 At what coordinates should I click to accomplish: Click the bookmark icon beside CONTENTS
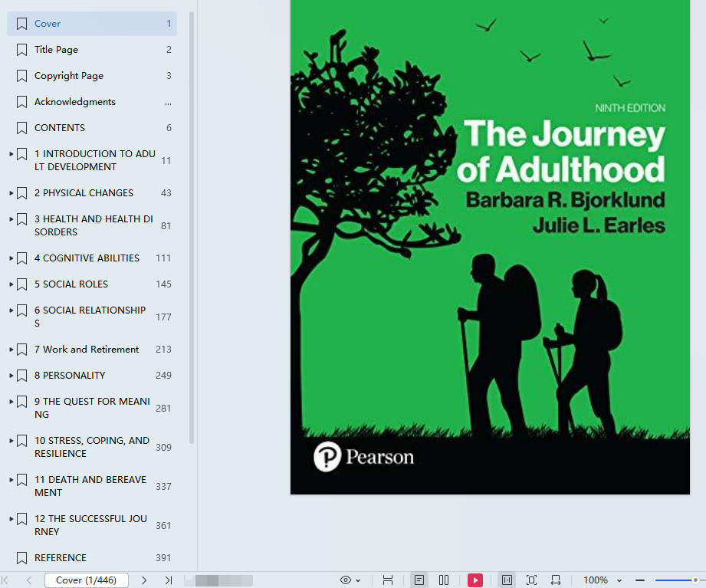pyautogui.click(x=21, y=128)
